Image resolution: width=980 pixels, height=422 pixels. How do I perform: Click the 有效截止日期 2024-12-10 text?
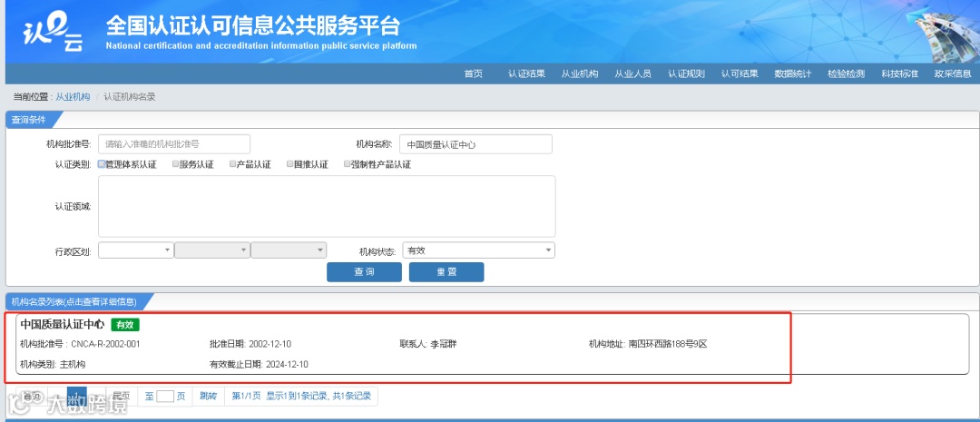click(x=259, y=364)
